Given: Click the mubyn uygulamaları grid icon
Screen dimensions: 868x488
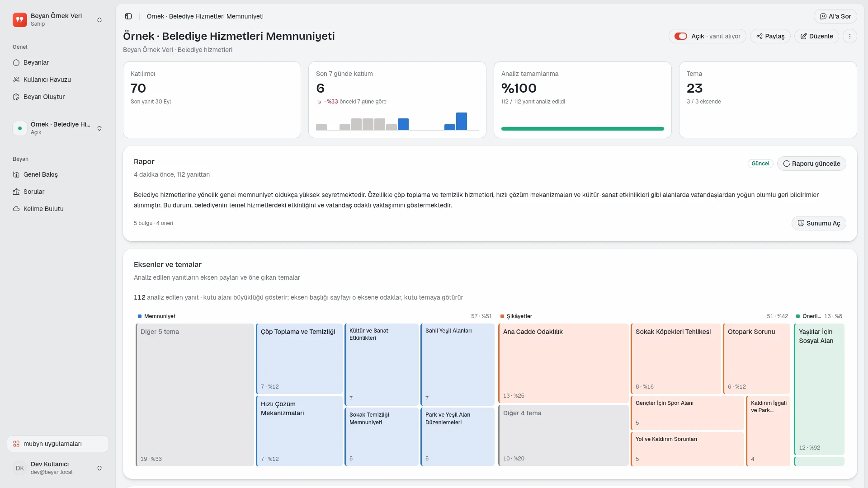Looking at the screenshot, I should point(16,444).
